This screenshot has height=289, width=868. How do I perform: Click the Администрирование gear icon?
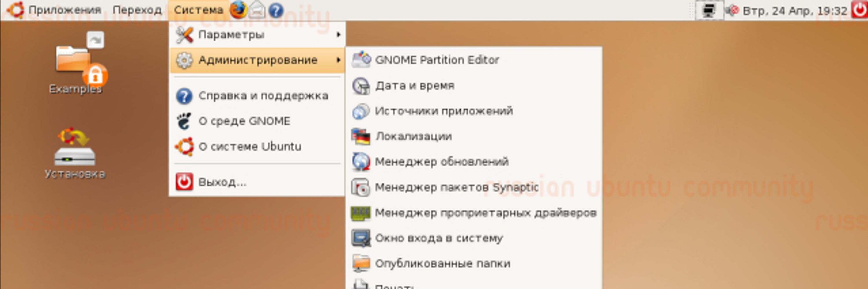184,60
